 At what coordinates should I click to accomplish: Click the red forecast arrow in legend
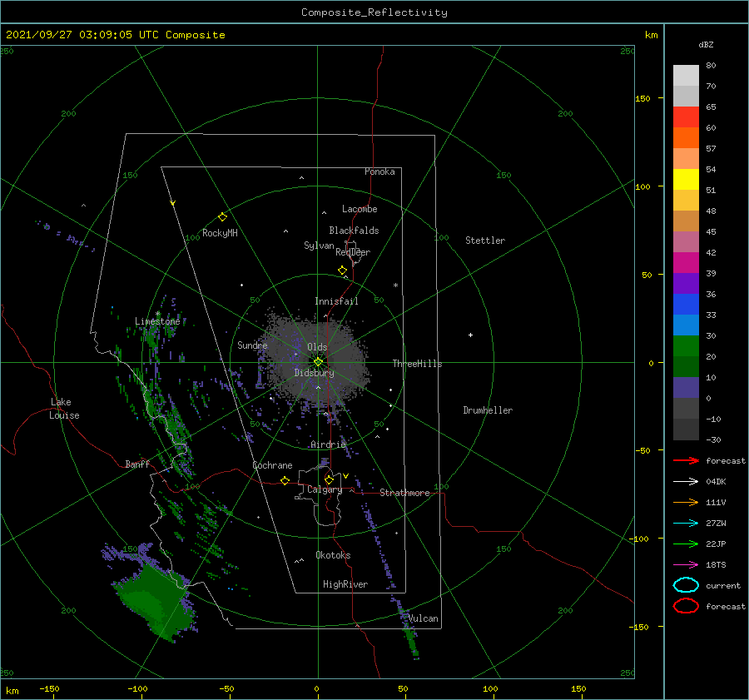tap(686, 460)
